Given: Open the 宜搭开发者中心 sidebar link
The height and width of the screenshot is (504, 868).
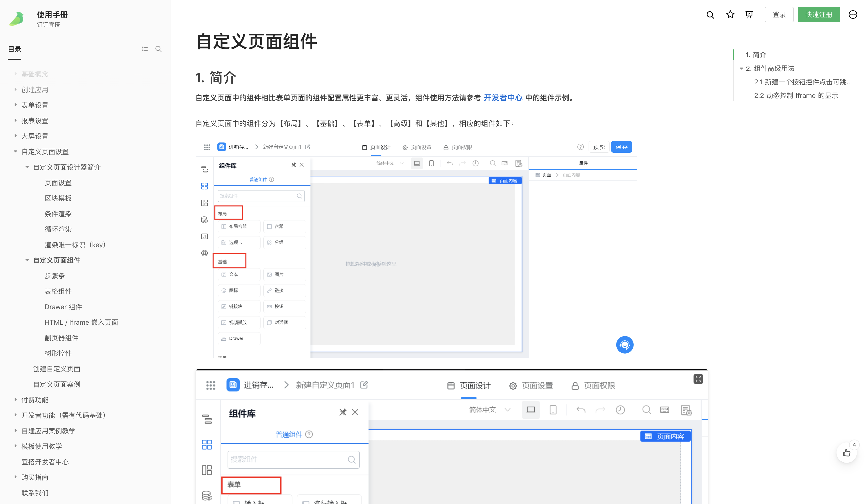Looking at the screenshot, I should [x=45, y=462].
